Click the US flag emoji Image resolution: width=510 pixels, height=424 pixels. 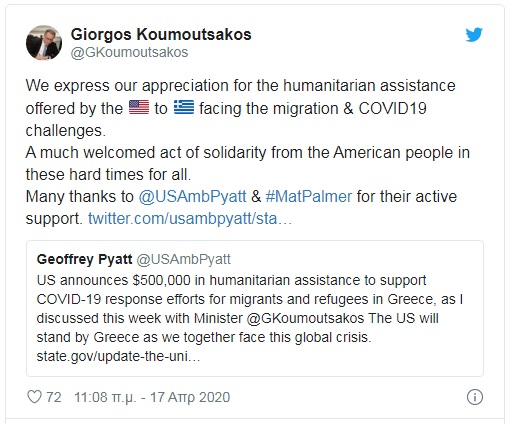point(139,108)
